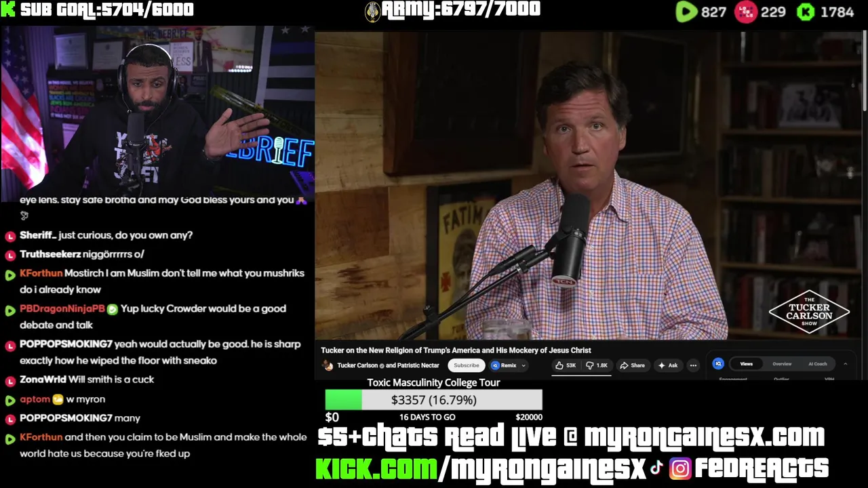This screenshot has height=488, width=868.
Task: Click the blue IQ extension icon
Action: click(x=718, y=364)
